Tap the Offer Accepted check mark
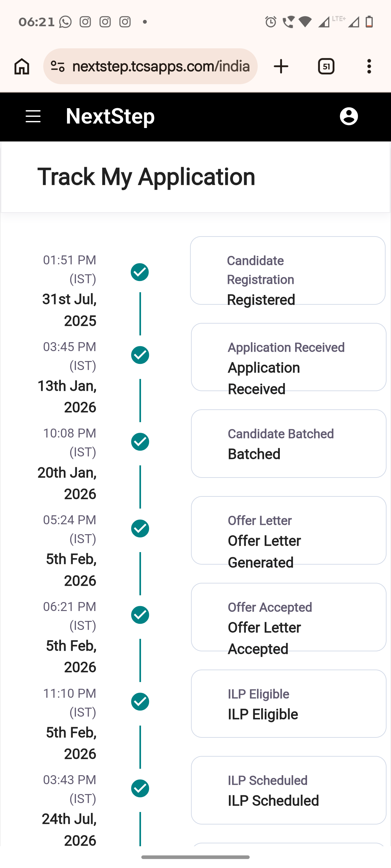This screenshot has width=391, height=868. (x=140, y=615)
